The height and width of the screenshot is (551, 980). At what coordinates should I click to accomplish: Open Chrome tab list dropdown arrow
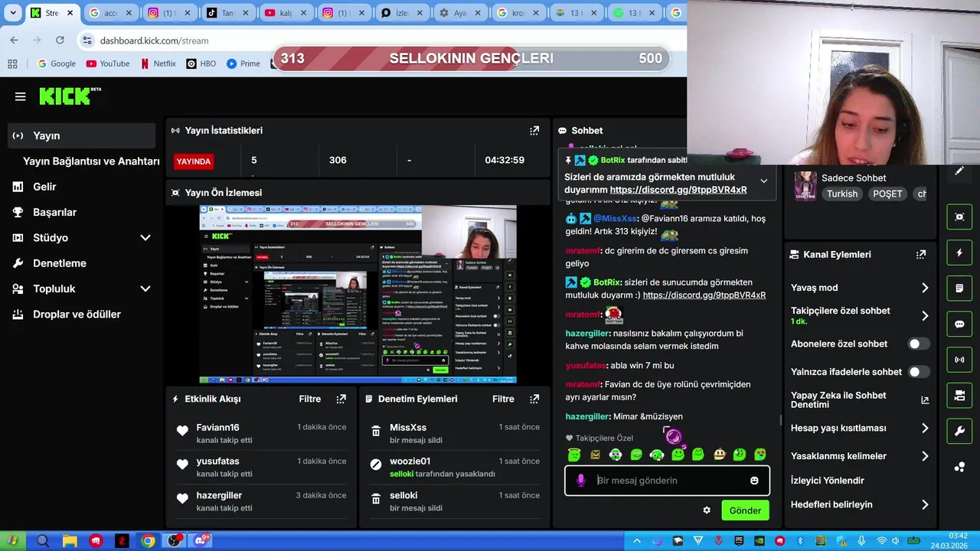pyautogui.click(x=13, y=13)
